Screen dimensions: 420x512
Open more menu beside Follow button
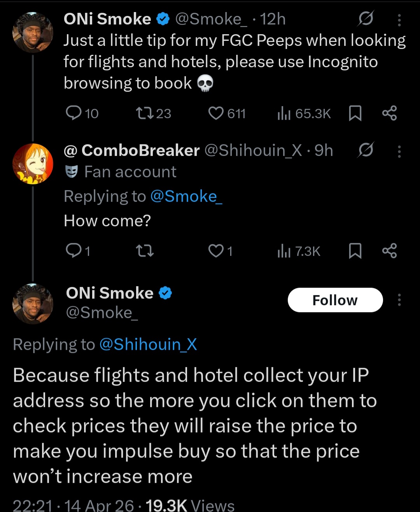point(399,300)
